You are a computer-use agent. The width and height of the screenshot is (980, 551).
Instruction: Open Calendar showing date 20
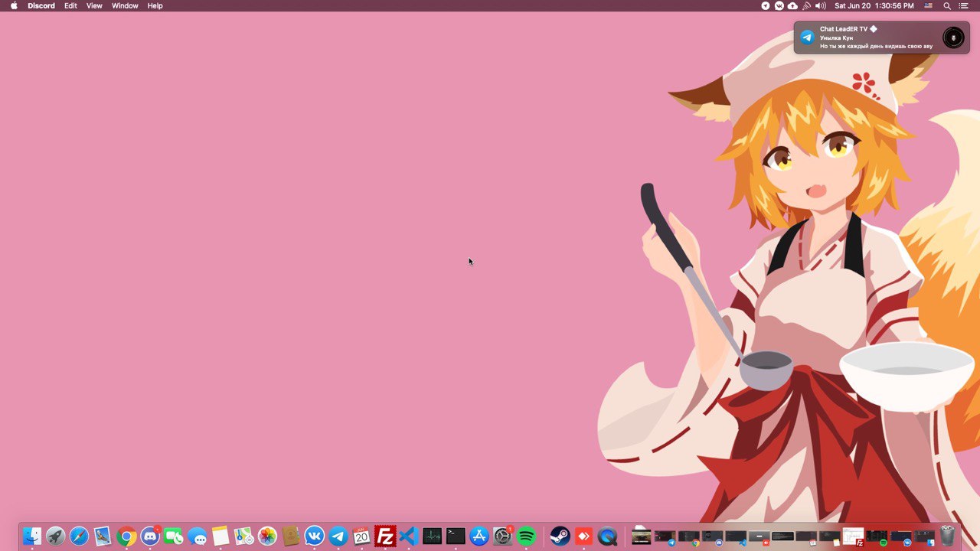361,536
